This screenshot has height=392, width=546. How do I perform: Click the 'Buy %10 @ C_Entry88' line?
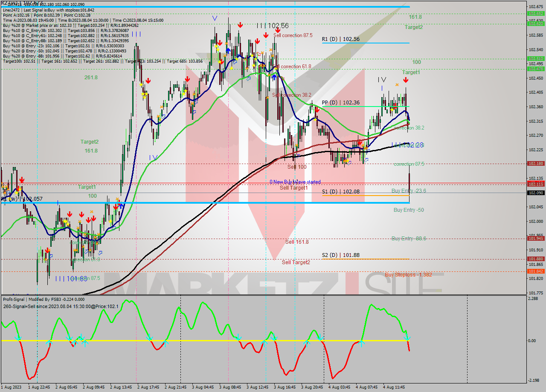(66, 40)
